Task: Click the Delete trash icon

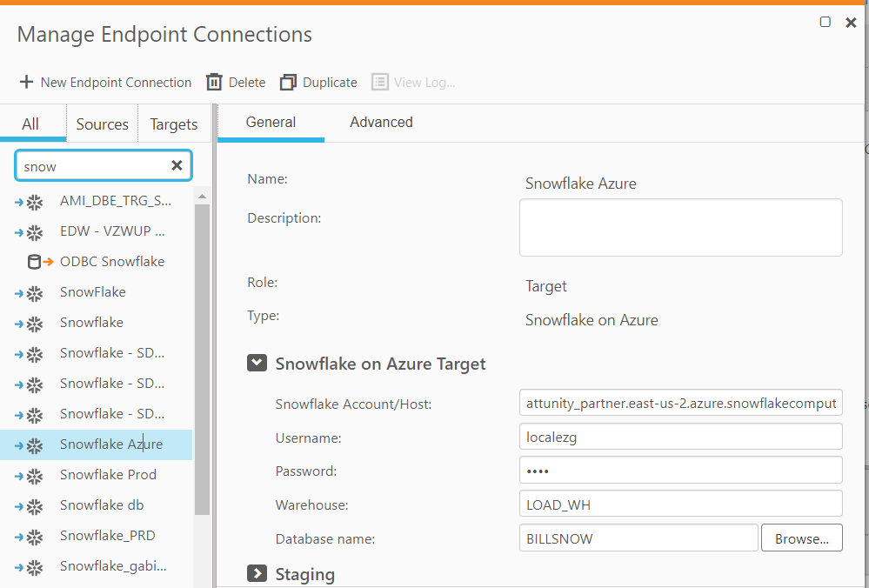Action: 214,82
